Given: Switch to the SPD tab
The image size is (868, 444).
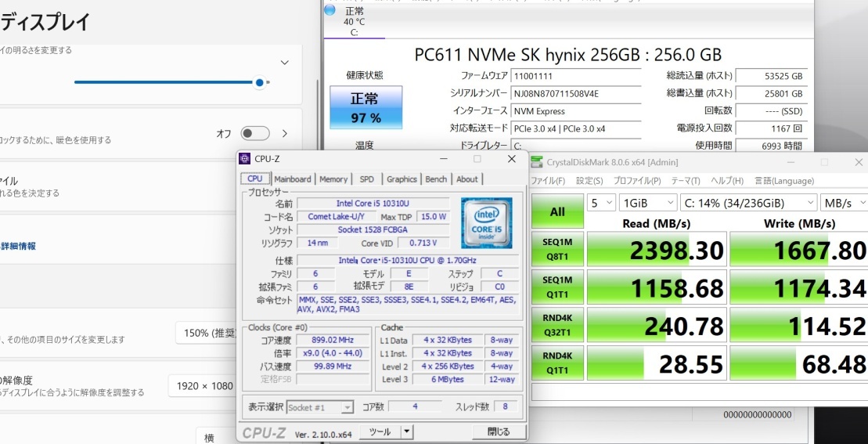Looking at the screenshot, I should (x=366, y=179).
